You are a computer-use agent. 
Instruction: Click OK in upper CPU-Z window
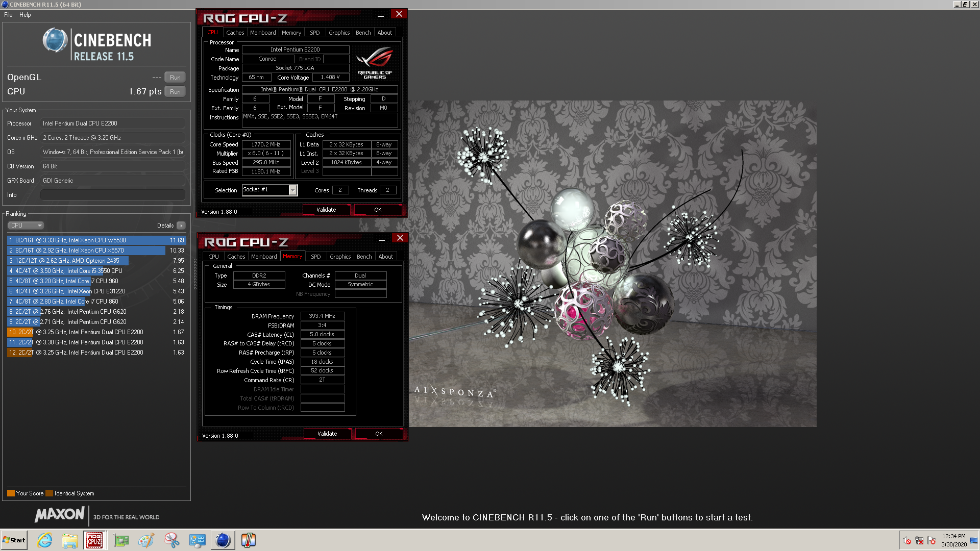(378, 210)
